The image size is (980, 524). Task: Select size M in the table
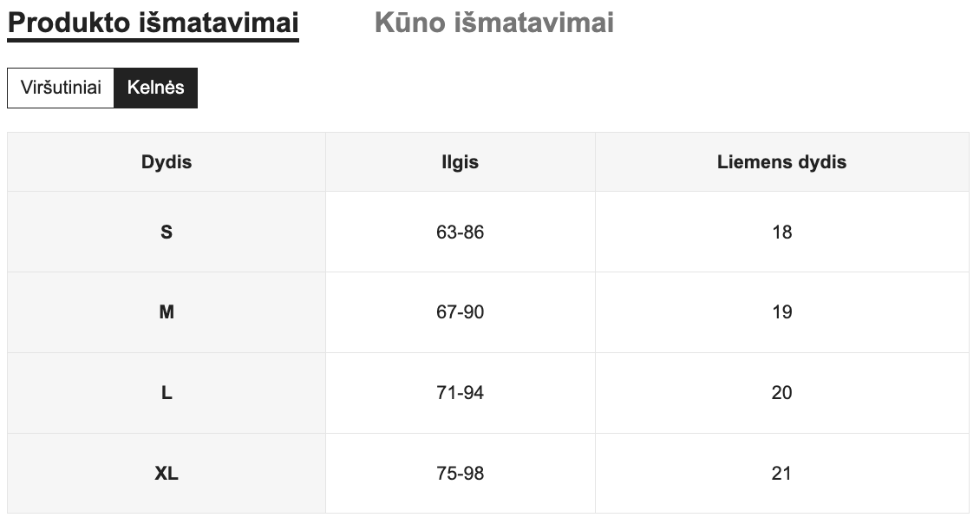pyautogui.click(x=167, y=312)
